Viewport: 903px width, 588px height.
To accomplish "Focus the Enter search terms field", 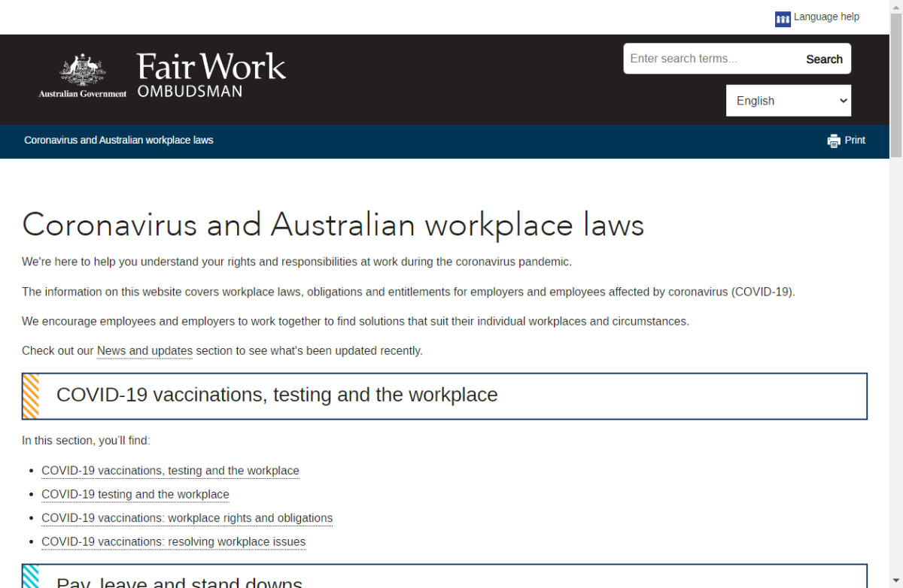I will pos(711,59).
